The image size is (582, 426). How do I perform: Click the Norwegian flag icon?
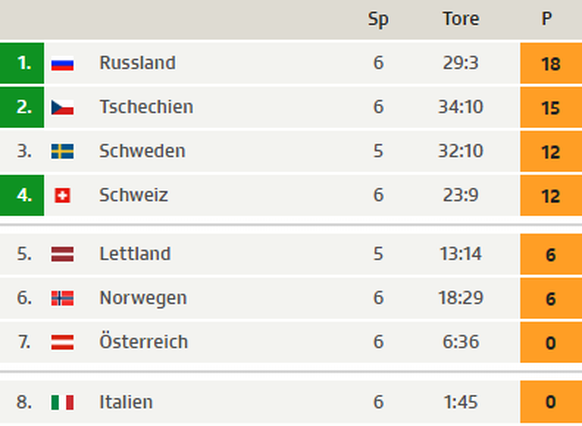(62, 298)
